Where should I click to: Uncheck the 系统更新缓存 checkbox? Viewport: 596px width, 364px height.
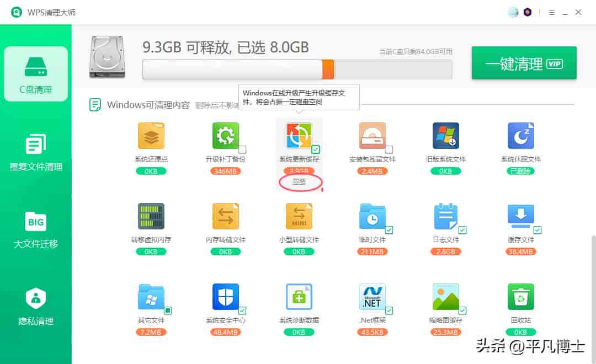point(316,149)
